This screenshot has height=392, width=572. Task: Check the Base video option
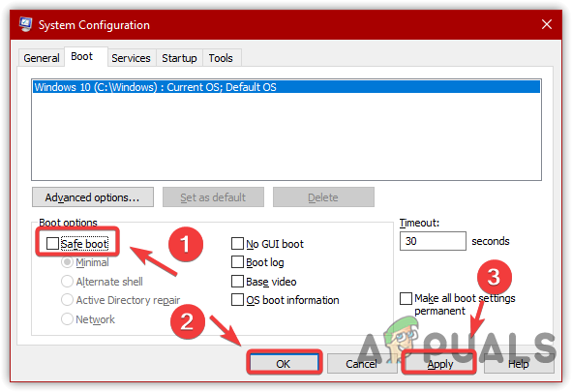tap(237, 281)
